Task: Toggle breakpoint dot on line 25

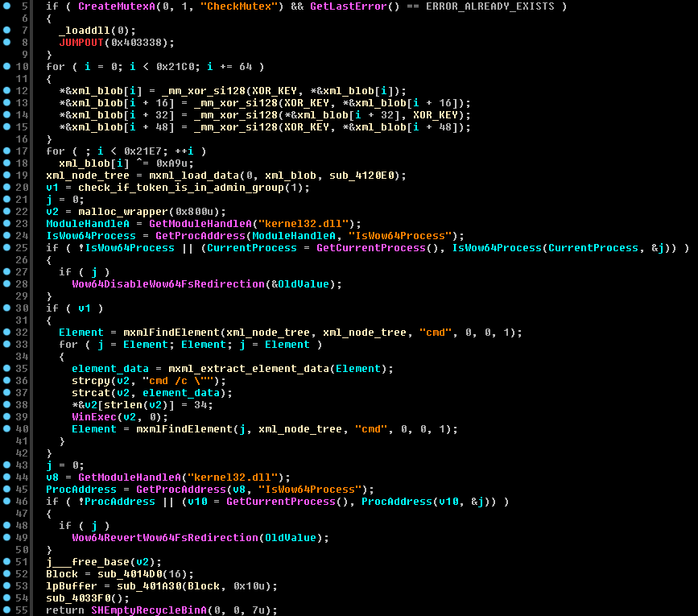Action: click(6, 247)
